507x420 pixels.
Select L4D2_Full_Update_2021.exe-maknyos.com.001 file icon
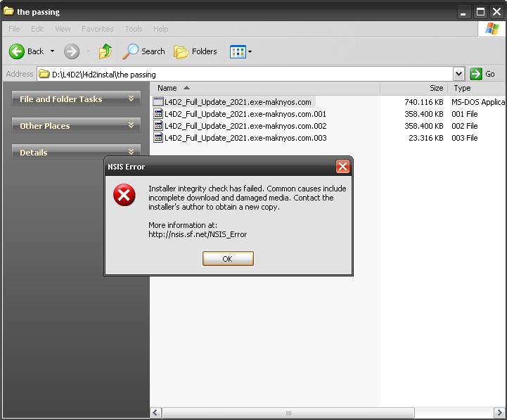point(159,114)
